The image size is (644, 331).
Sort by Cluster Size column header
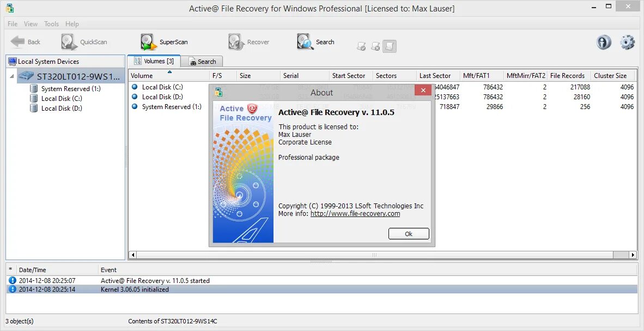tap(612, 76)
